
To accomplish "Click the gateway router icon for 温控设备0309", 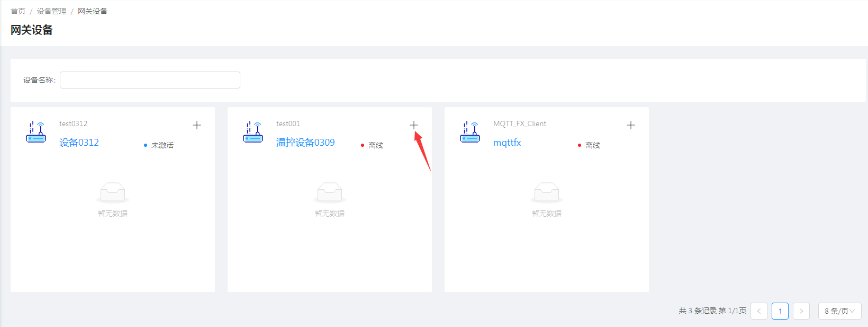I will (x=253, y=132).
